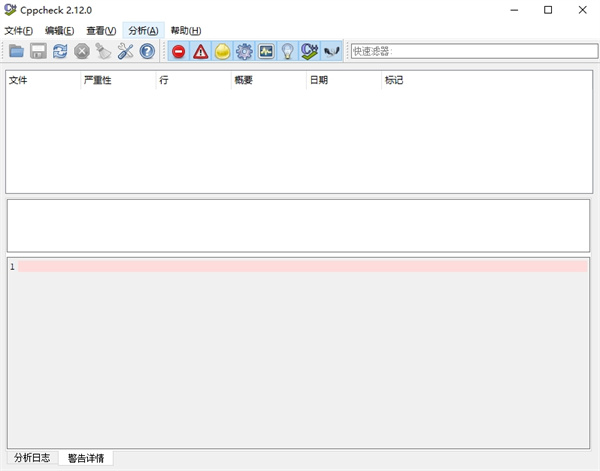Click the clear results broom icon

click(103, 51)
